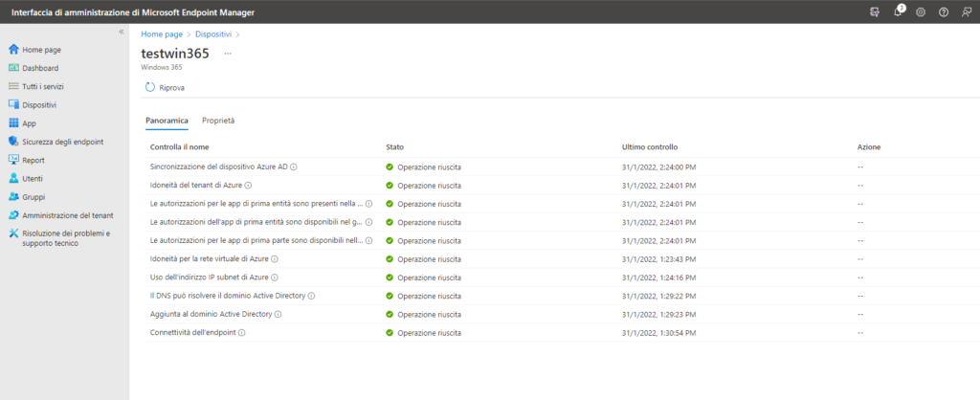Image resolution: width=980 pixels, height=400 pixels.
Task: Click the Utenti person icon in sidebar
Action: [x=13, y=179]
